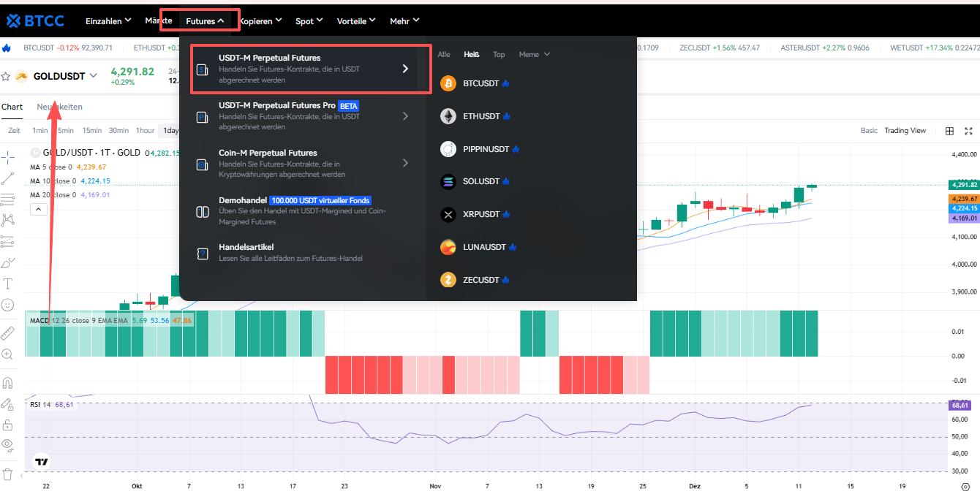This screenshot has width=980, height=494.
Task: Click the BTCC logo
Action: coord(35,20)
